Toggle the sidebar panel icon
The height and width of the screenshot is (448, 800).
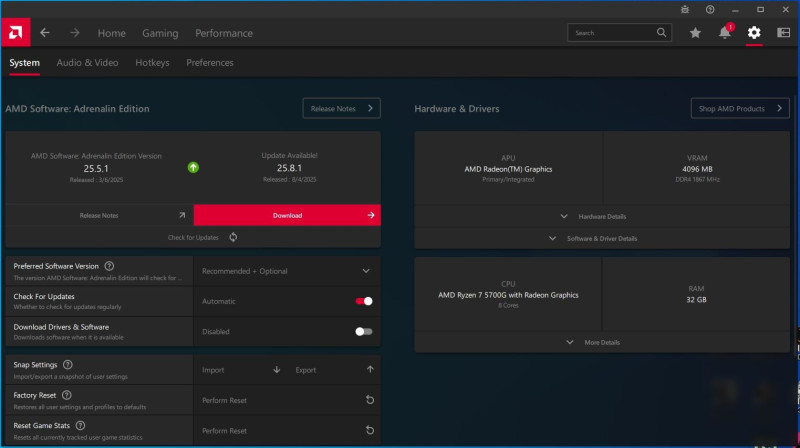(x=783, y=33)
